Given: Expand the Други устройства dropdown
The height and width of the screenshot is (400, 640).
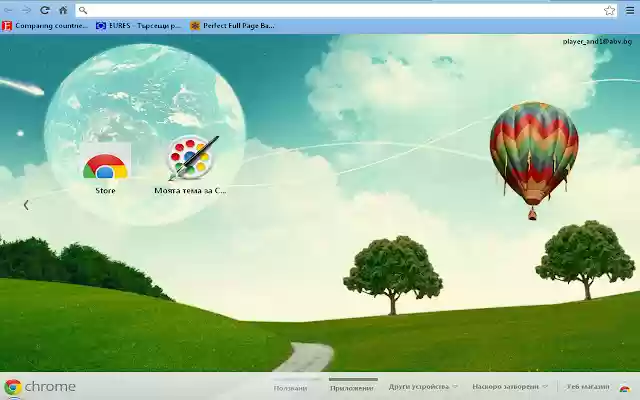Looking at the screenshot, I should pos(423,387).
